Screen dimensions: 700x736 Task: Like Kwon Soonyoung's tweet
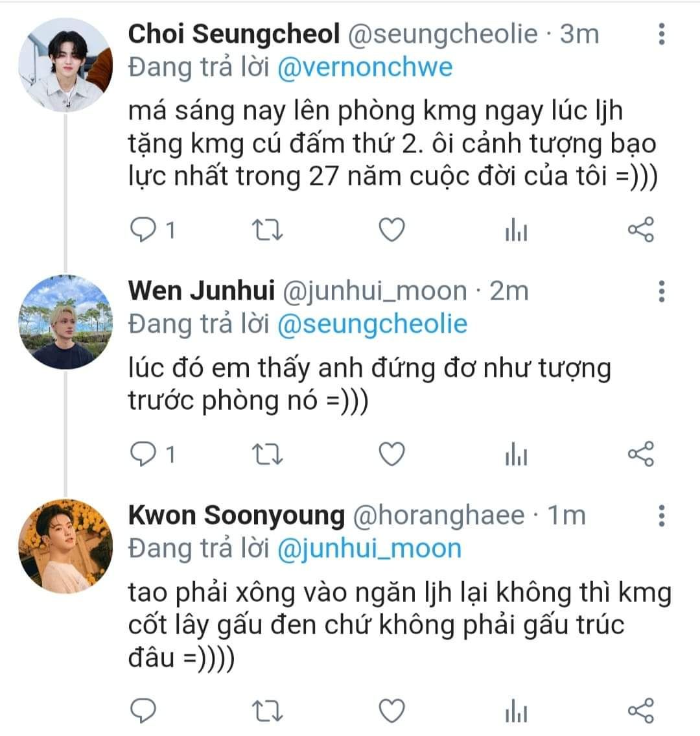(391, 711)
